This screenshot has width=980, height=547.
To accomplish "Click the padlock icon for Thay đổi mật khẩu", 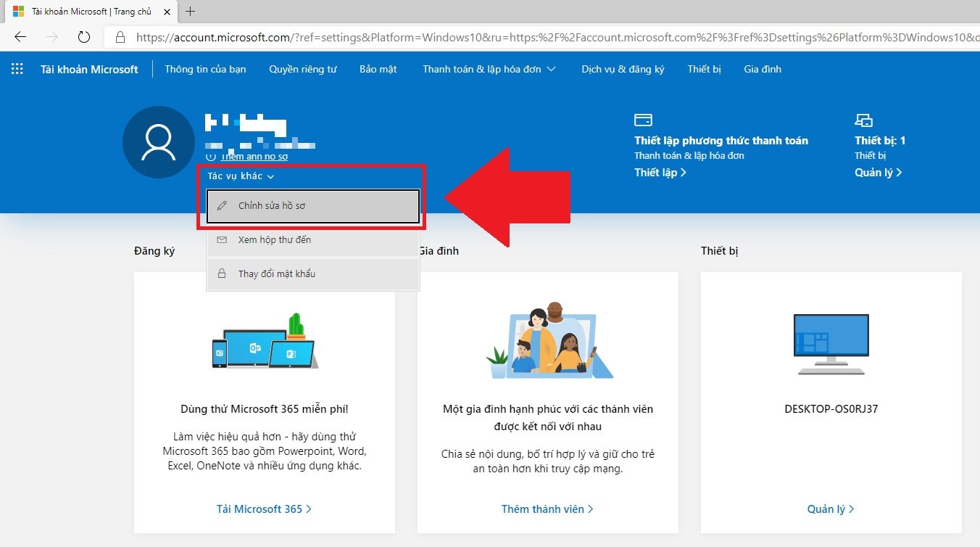I will coord(222,273).
